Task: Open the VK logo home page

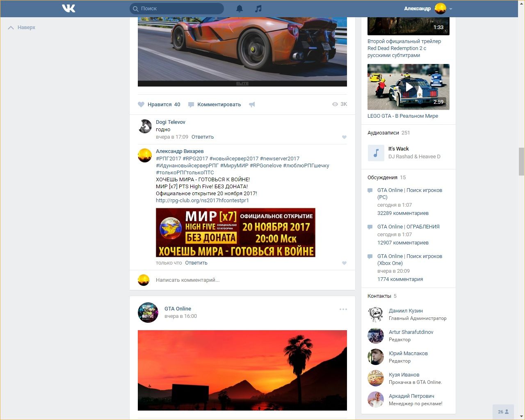Action: point(68,8)
